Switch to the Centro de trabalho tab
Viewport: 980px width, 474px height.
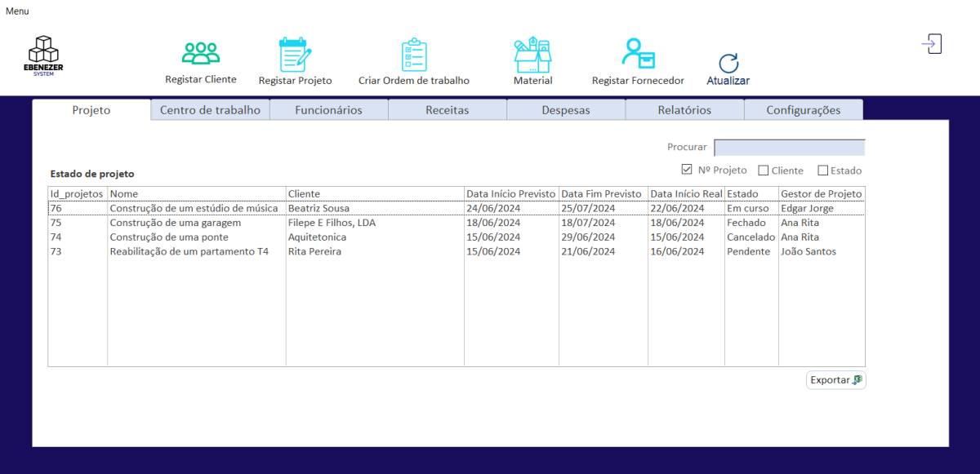coord(210,110)
